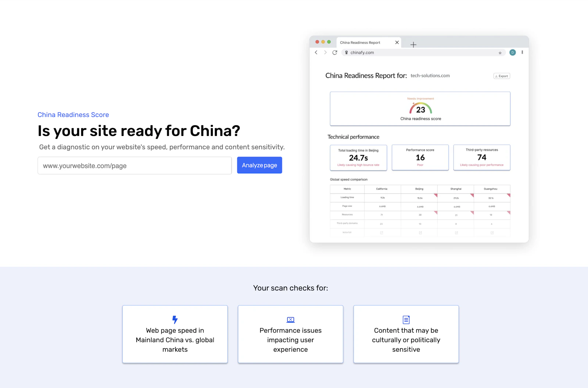Click the California column header

click(x=382, y=189)
